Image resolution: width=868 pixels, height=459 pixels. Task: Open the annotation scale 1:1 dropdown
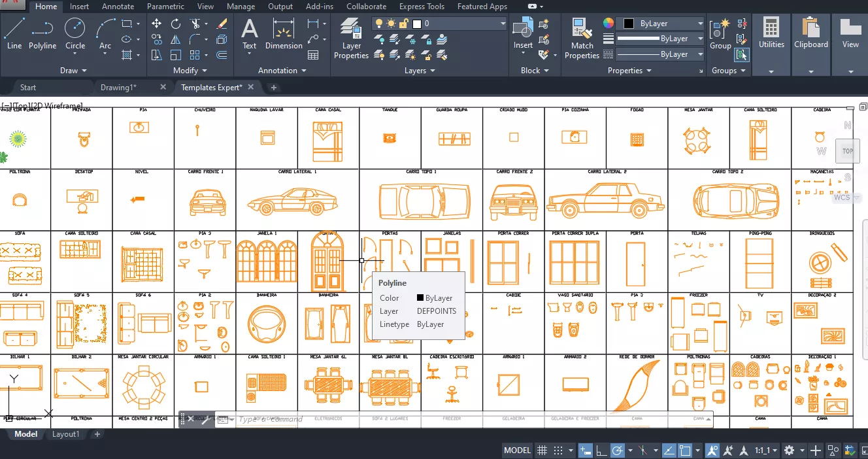click(765, 450)
